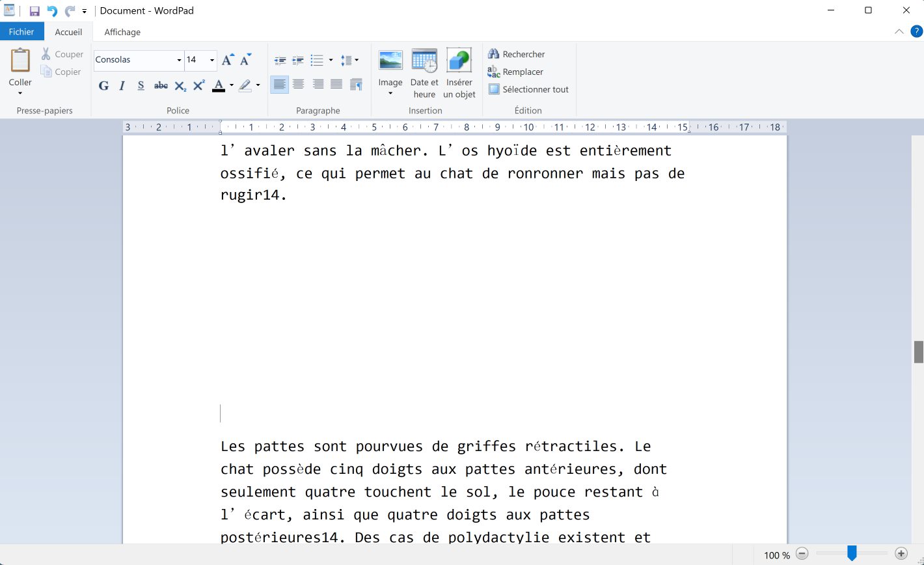Start a bulleted list

(x=317, y=61)
